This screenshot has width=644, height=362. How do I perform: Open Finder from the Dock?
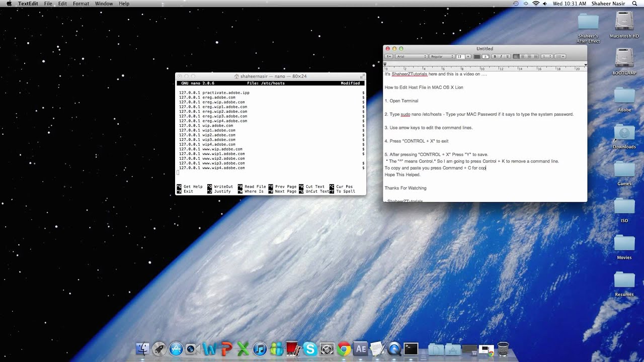[x=143, y=348]
